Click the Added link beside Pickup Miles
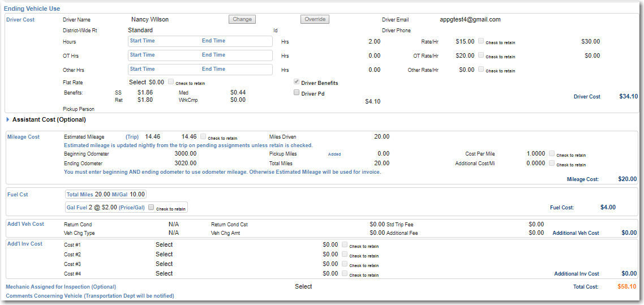 point(334,154)
